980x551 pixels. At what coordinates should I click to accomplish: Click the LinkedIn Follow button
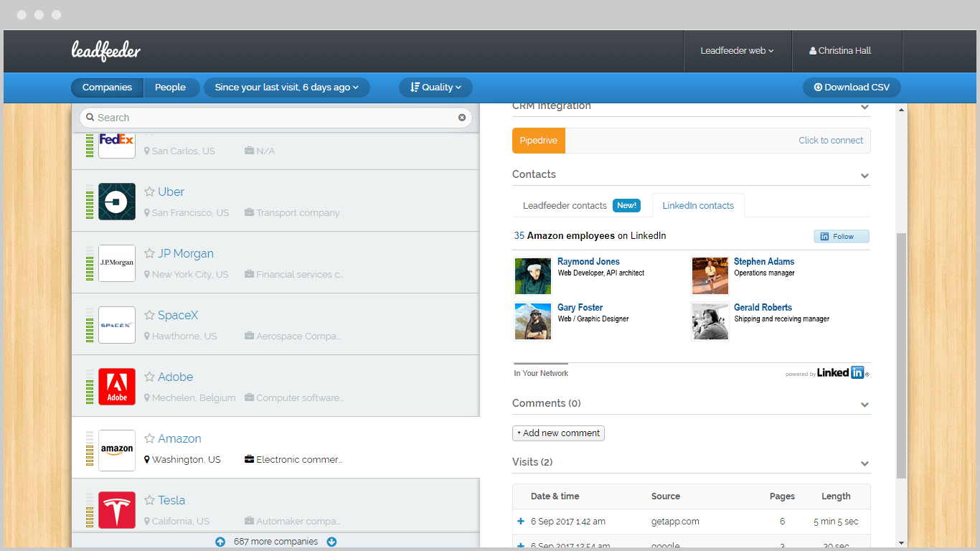tap(842, 237)
